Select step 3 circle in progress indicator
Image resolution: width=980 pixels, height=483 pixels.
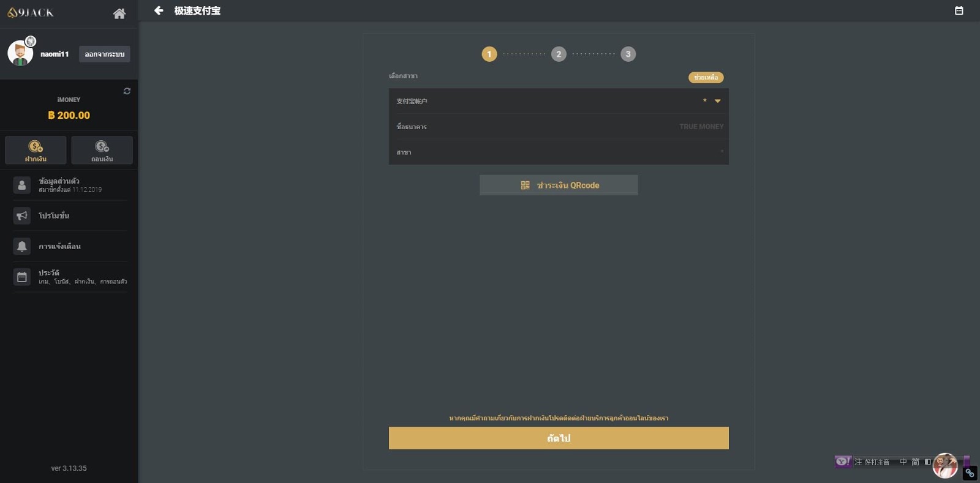tap(628, 54)
